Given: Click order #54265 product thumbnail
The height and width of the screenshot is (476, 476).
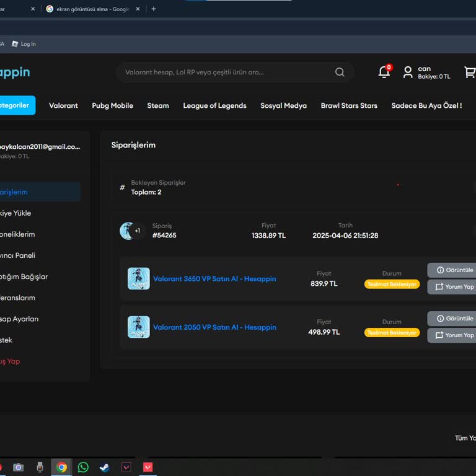Looking at the screenshot, I should pos(127,231).
